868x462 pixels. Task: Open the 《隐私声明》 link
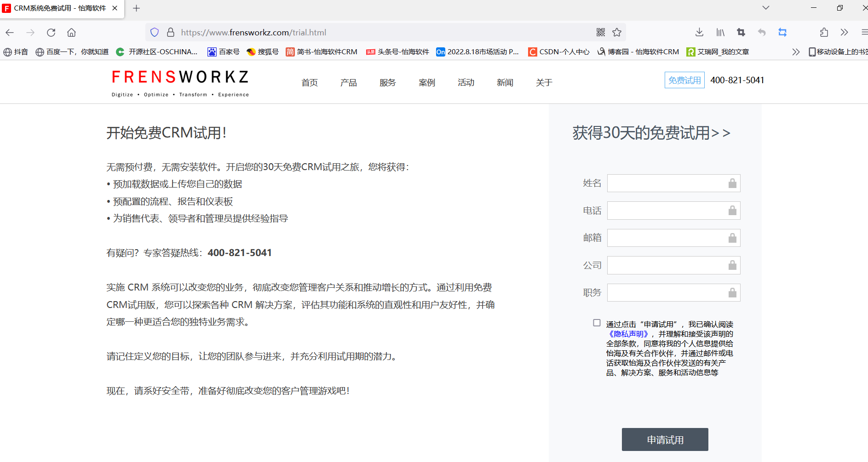point(628,334)
